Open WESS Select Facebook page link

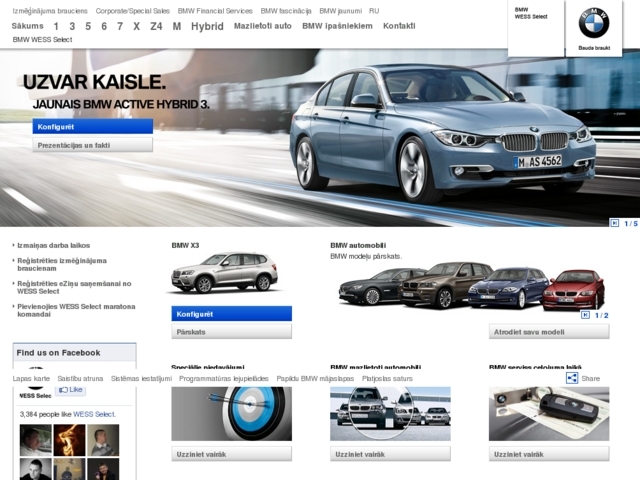pos(94,414)
